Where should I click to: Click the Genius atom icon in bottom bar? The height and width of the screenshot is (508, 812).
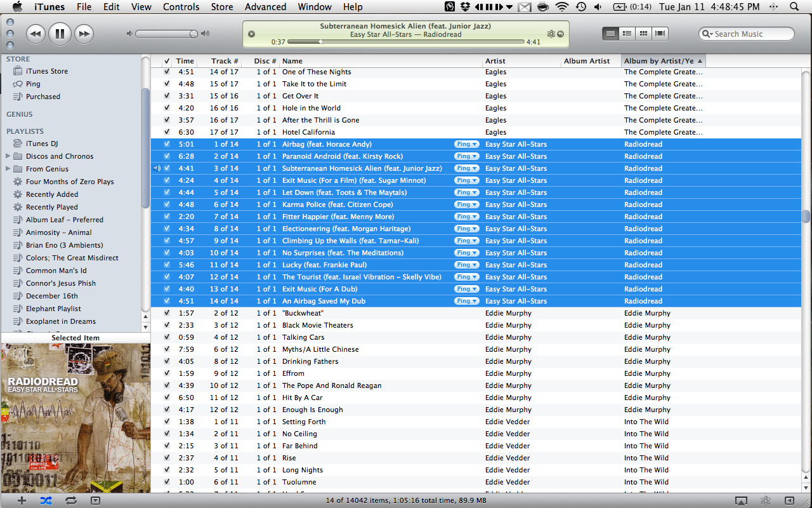click(x=766, y=500)
